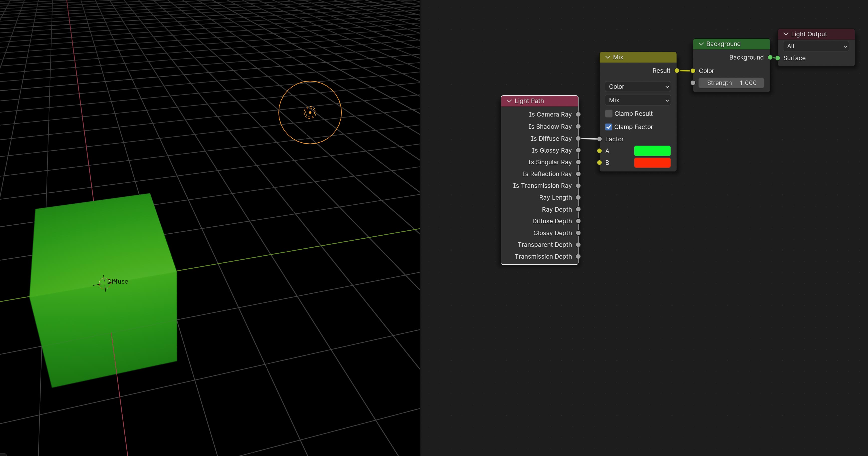
Task: Click the Ray Depth output socket
Action: pos(578,209)
